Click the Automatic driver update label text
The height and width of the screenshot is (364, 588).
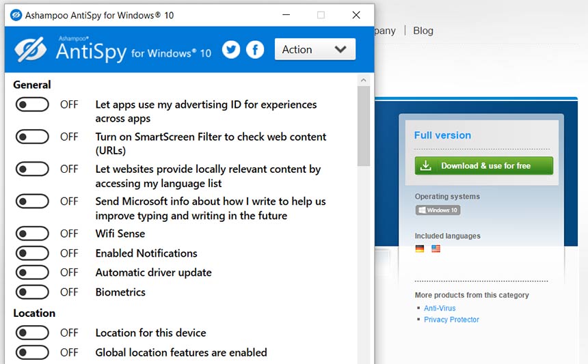pos(153,272)
